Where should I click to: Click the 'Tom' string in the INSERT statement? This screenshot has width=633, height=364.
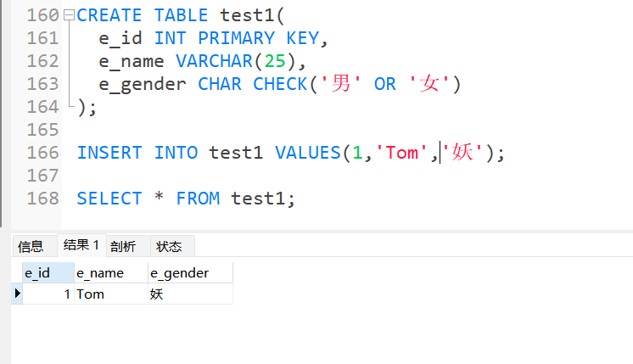(x=401, y=153)
